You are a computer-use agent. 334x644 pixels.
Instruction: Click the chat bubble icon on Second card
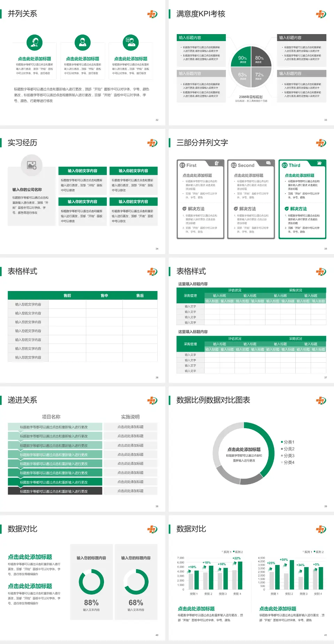[268, 163]
